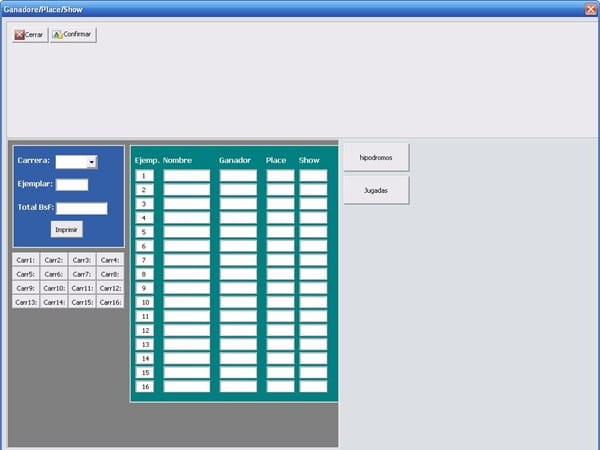The height and width of the screenshot is (450, 600).
Task: Select the Carr12: cell
Action: pyautogui.click(x=110, y=289)
